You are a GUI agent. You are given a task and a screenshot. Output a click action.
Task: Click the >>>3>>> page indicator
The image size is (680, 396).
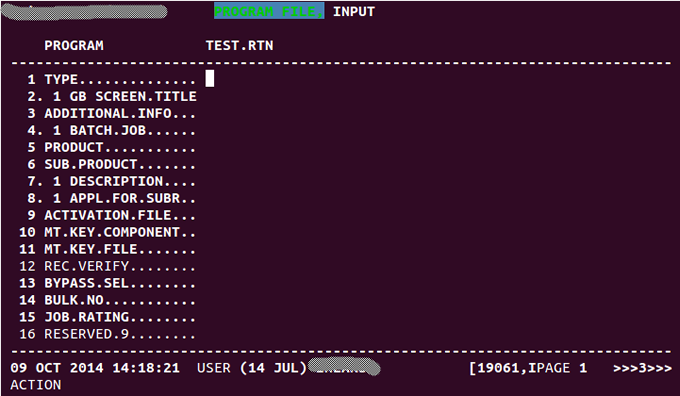(x=642, y=368)
